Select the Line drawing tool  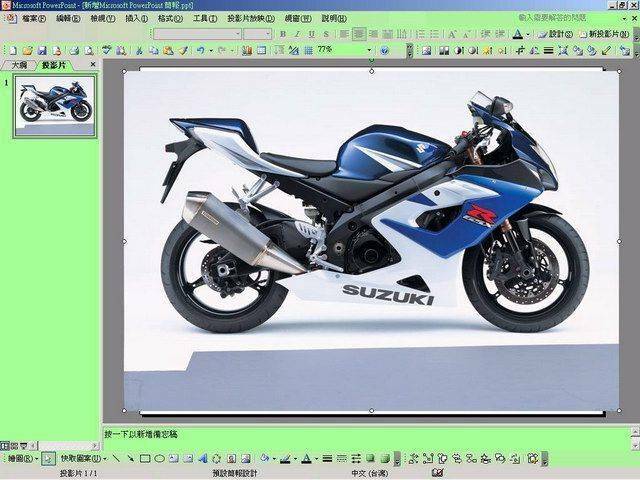[116, 459]
